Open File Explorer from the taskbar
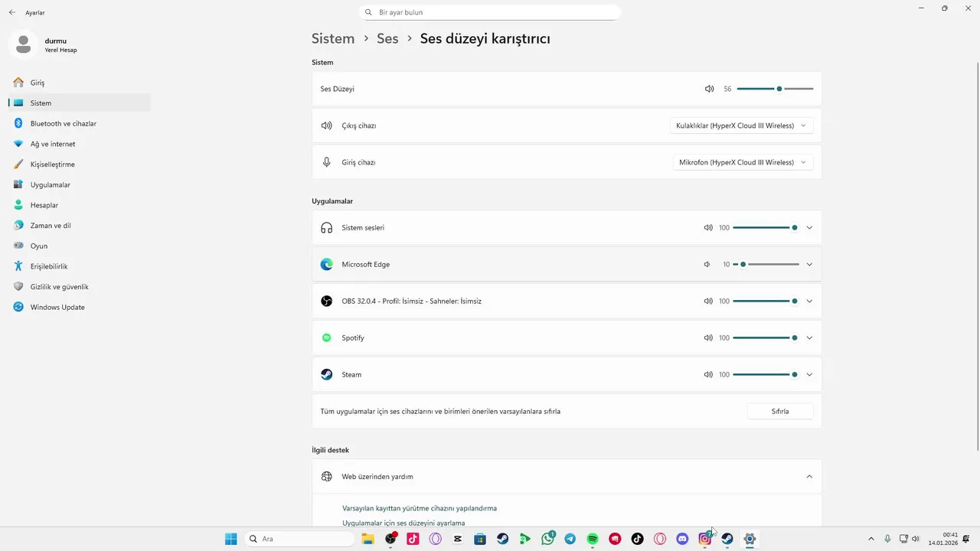Image resolution: width=980 pixels, height=551 pixels. pos(367,539)
